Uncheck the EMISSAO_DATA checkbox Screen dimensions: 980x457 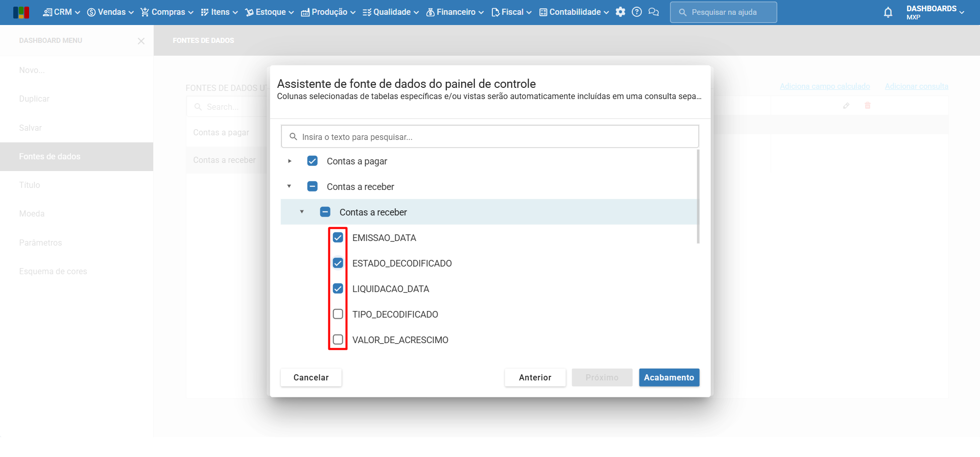[x=338, y=238]
